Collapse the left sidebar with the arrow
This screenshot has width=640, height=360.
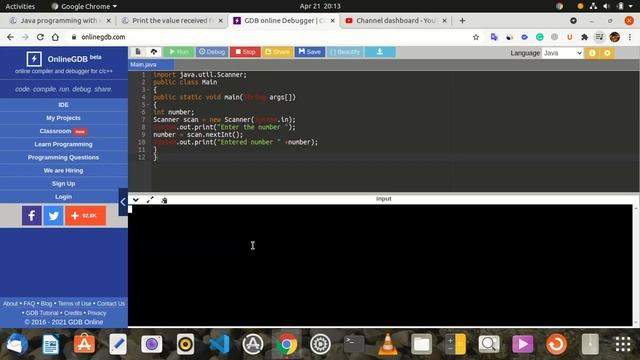123,202
